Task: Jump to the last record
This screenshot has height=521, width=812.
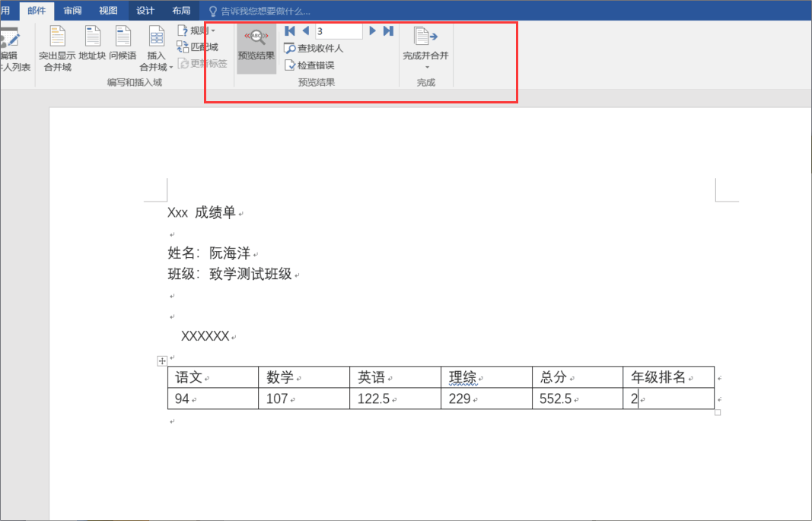Action: point(388,31)
